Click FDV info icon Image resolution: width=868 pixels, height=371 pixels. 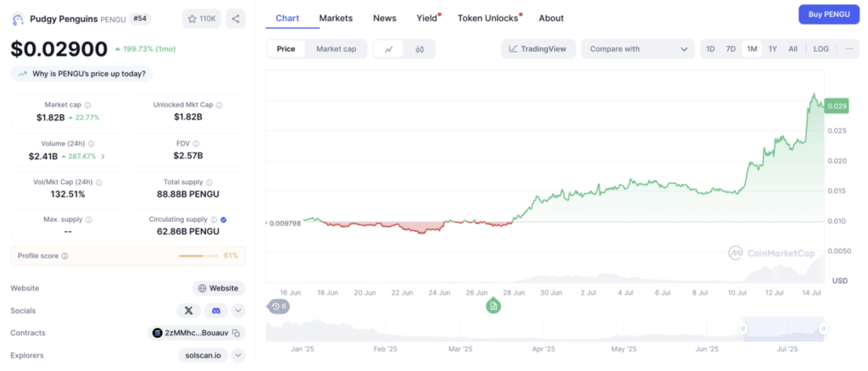point(196,144)
